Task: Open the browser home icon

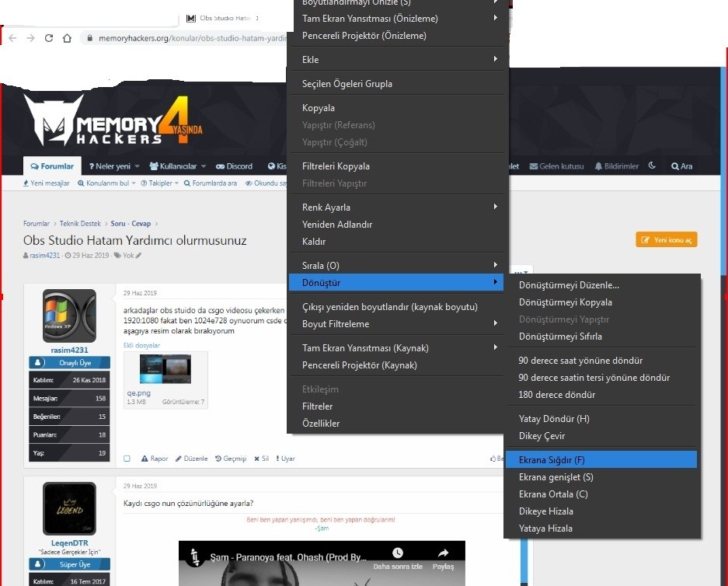Action: [67, 38]
